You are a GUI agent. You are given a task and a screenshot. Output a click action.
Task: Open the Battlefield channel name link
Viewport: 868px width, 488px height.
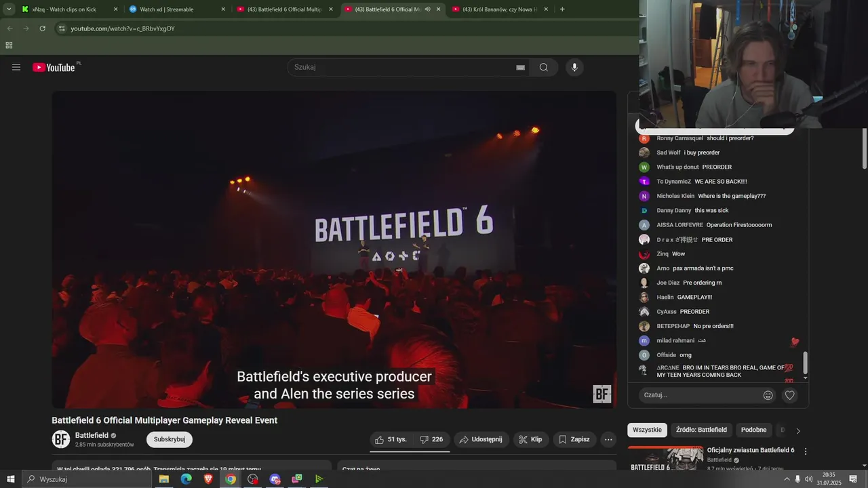(92, 435)
